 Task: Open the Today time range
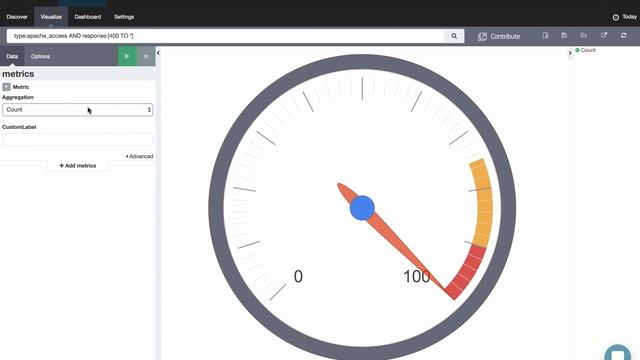629,17
